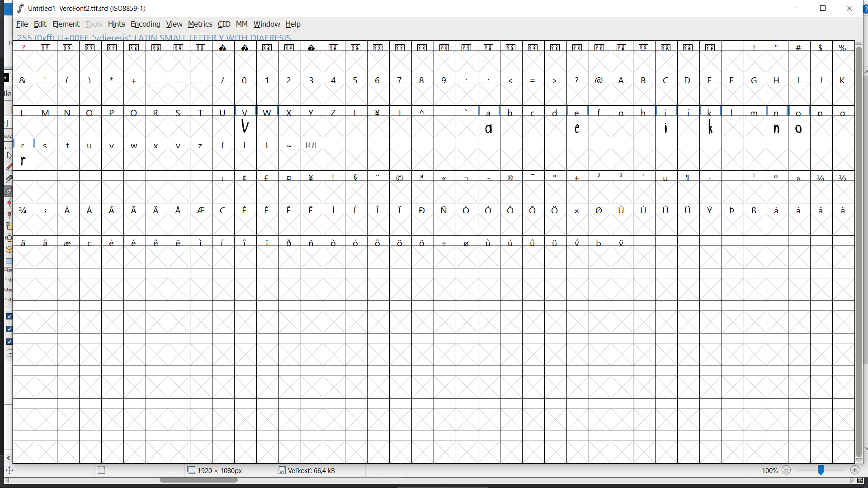Select the scale squares tool

(9, 226)
